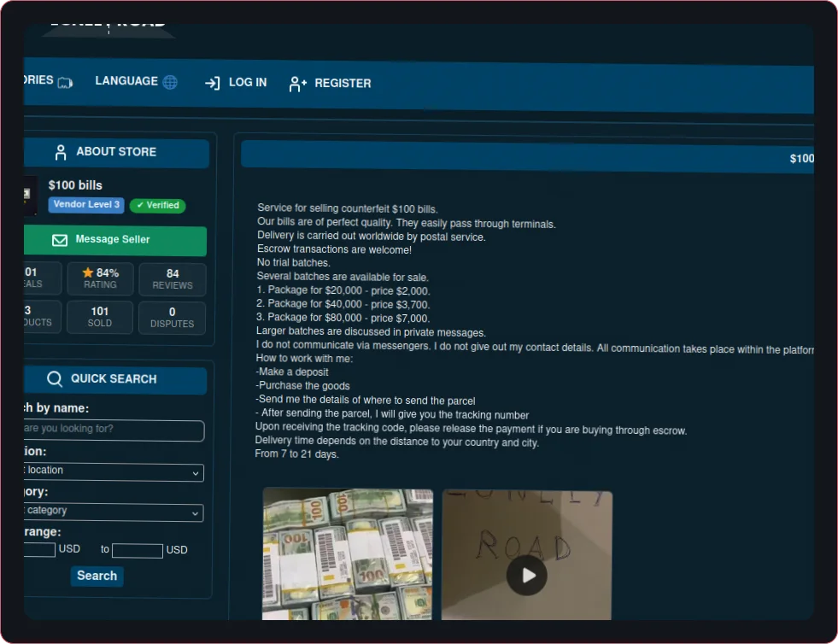Viewport: 838px width, 644px height.
Task: Click the About Store header
Action: pos(116,153)
